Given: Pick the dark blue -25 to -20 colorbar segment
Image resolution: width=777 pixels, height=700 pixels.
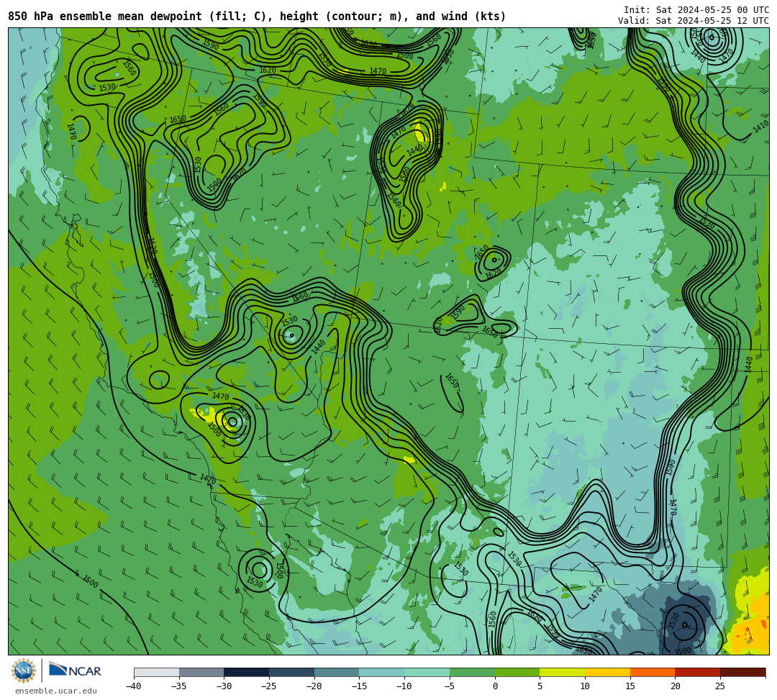Looking at the screenshot, I should (x=292, y=672).
